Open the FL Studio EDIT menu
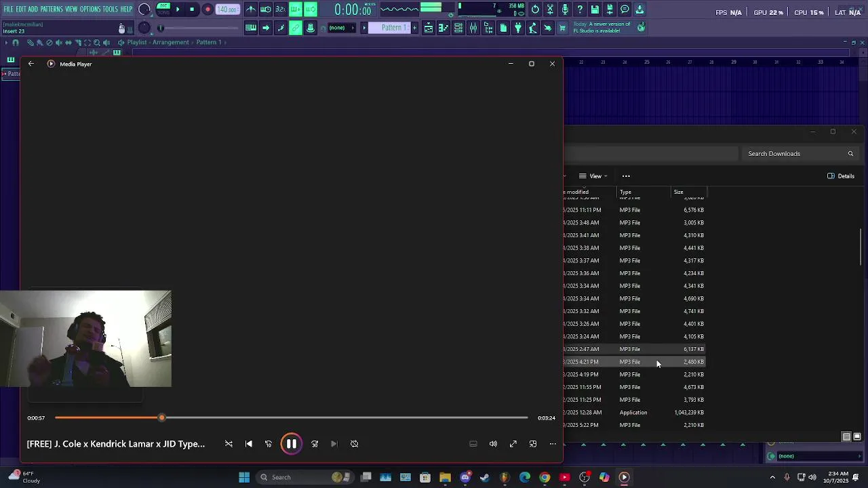This screenshot has height=488, width=868. coord(21,9)
